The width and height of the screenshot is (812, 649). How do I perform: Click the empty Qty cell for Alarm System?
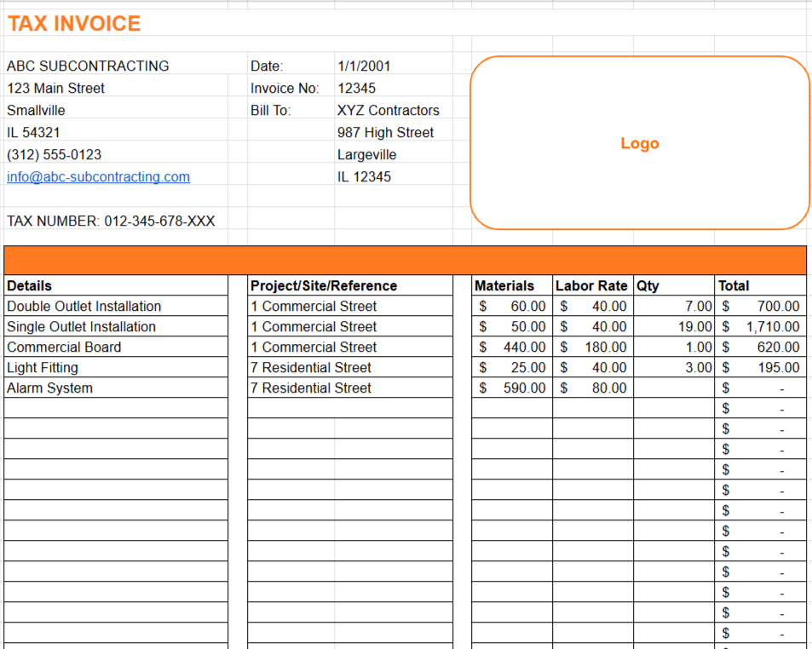click(674, 388)
